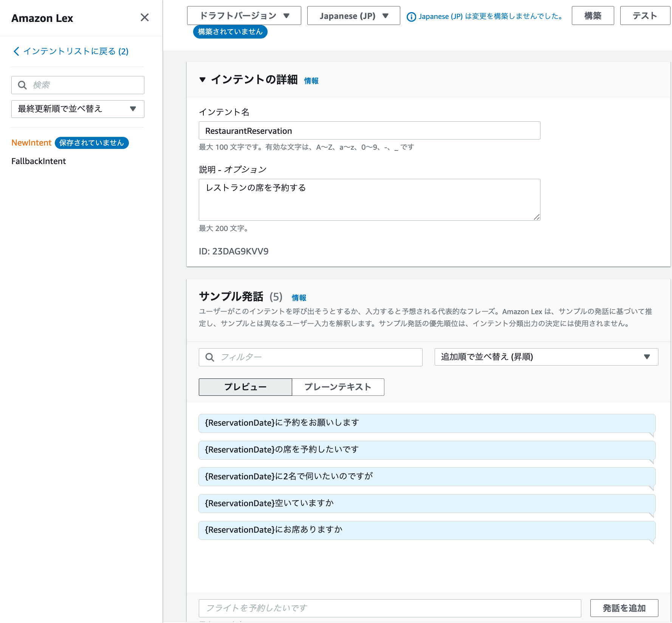The width and height of the screenshot is (672, 623).
Task: Click the magnifier icon in the フィルター box
Action: (210, 357)
